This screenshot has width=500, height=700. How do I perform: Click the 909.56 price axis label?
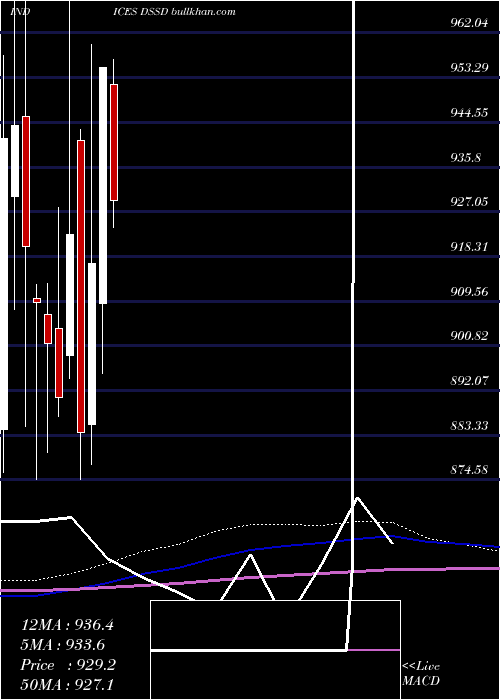coord(469,292)
